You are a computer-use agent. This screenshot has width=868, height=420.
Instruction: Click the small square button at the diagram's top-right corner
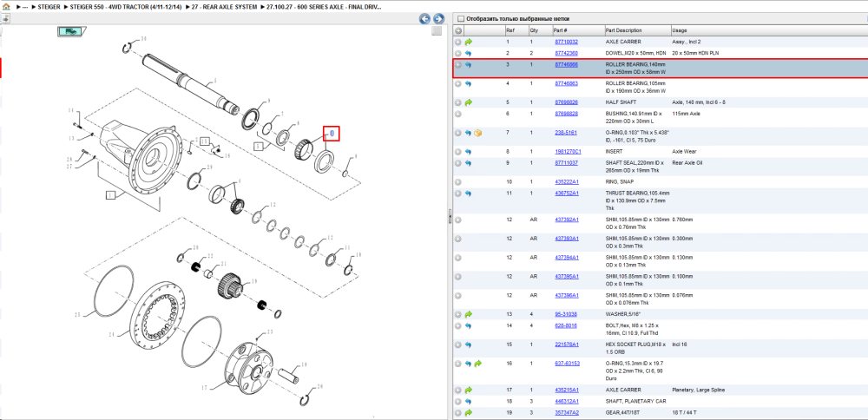click(437, 31)
